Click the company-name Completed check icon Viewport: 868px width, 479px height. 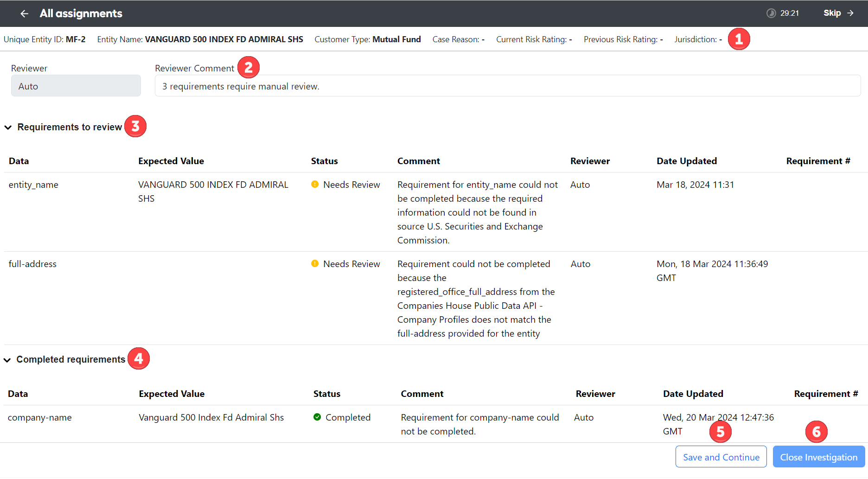[317, 417]
